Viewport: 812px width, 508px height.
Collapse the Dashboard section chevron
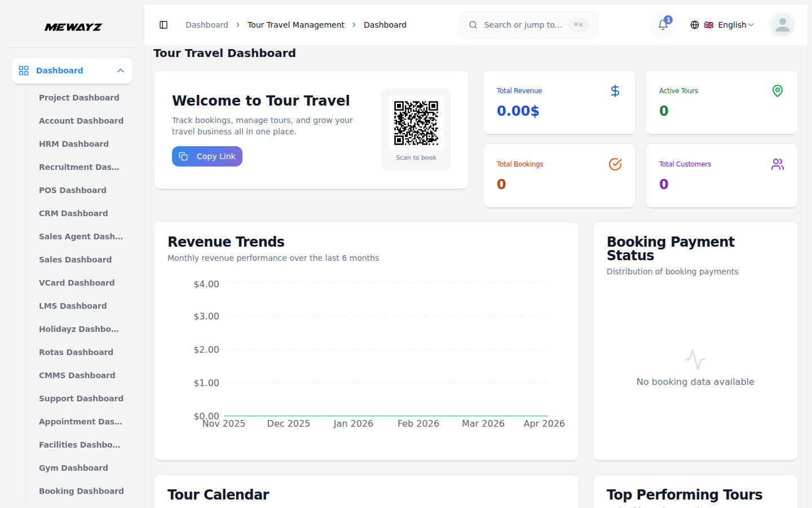click(120, 71)
